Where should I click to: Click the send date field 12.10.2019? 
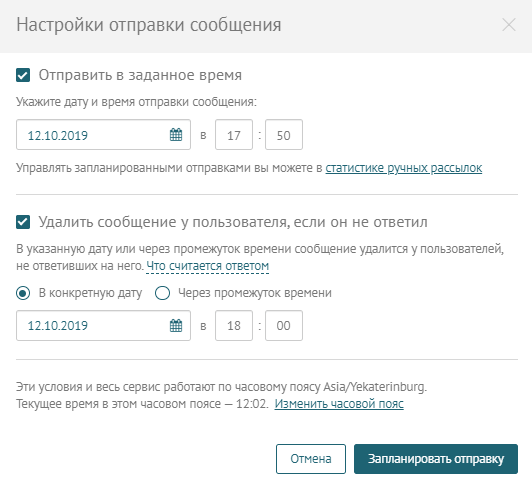click(x=103, y=135)
